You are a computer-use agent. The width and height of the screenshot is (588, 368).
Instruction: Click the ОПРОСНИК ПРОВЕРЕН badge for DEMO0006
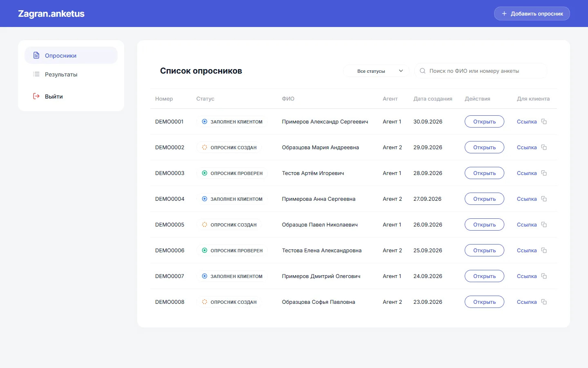(x=232, y=250)
